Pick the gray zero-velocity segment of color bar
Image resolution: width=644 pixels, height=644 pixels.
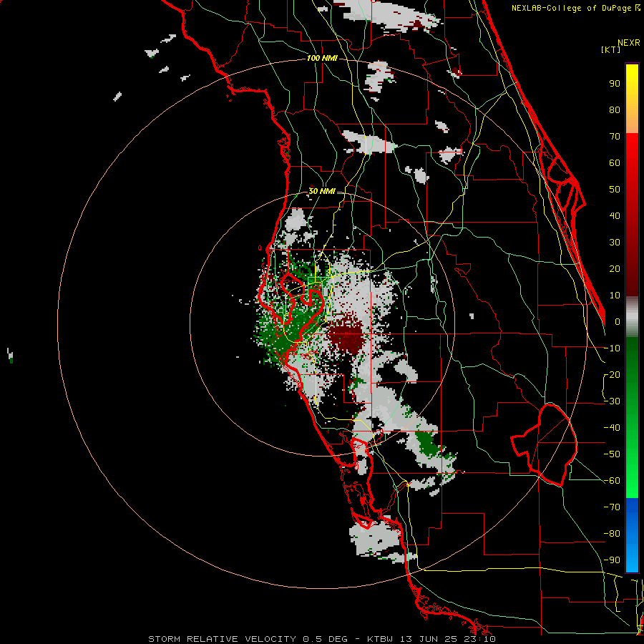pyautogui.click(x=632, y=317)
